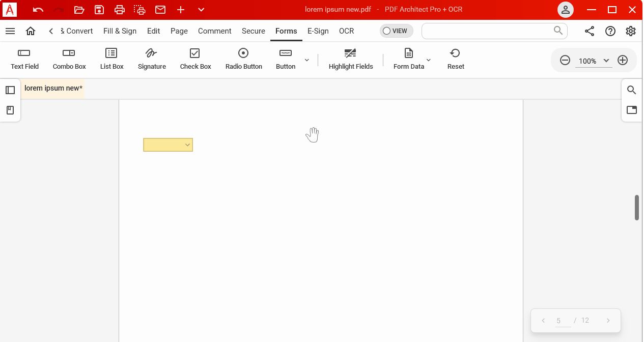The height and width of the screenshot is (342, 644).
Task: Reset the form fields
Action: [x=455, y=58]
